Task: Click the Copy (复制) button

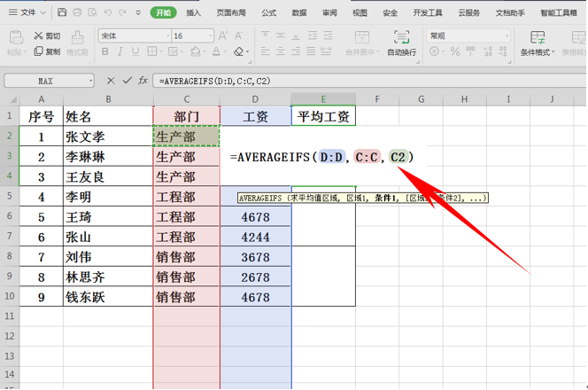Action: click(x=47, y=51)
